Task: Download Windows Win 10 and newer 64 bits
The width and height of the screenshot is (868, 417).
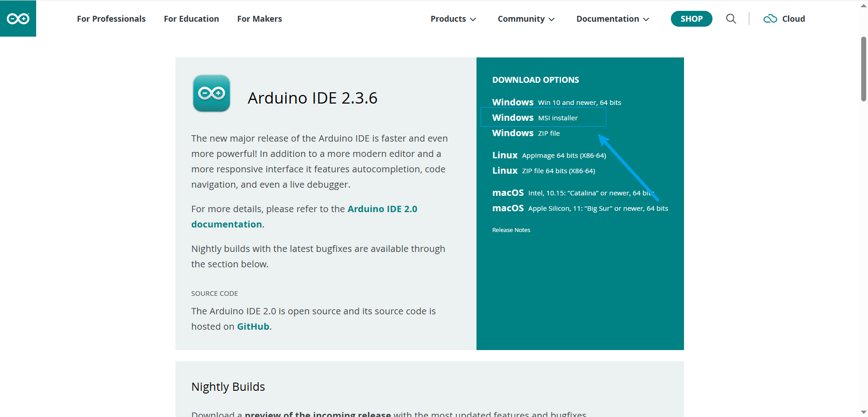Action: 557,102
